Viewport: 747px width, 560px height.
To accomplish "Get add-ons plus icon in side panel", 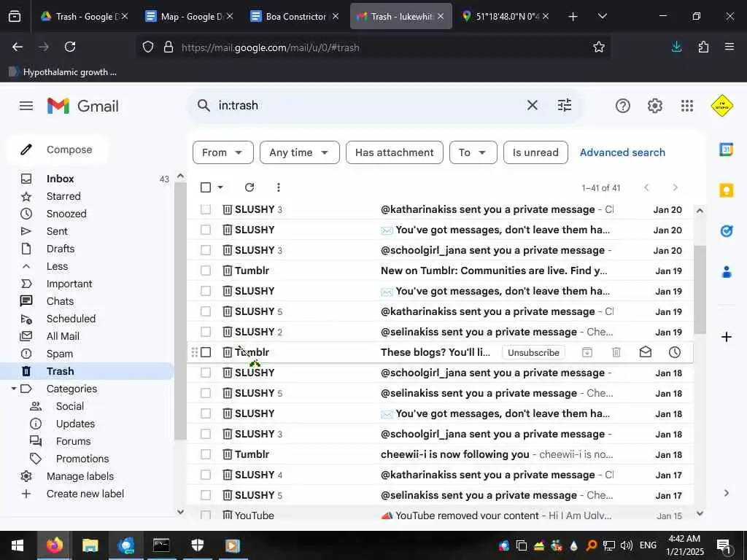I will pos(726,337).
